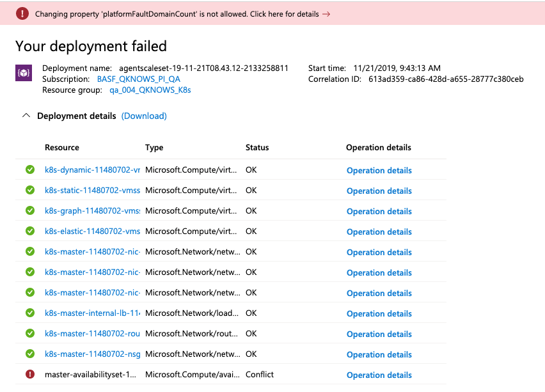This screenshot has width=545, height=392.
Task: Click green check icon beside k8s-master-nsg row
Action: [30, 354]
